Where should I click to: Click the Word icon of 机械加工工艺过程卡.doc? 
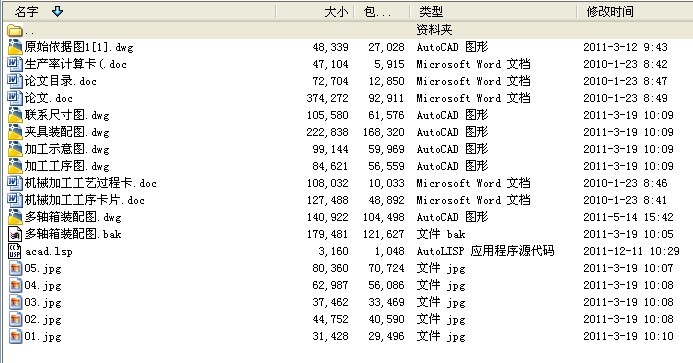point(15,183)
